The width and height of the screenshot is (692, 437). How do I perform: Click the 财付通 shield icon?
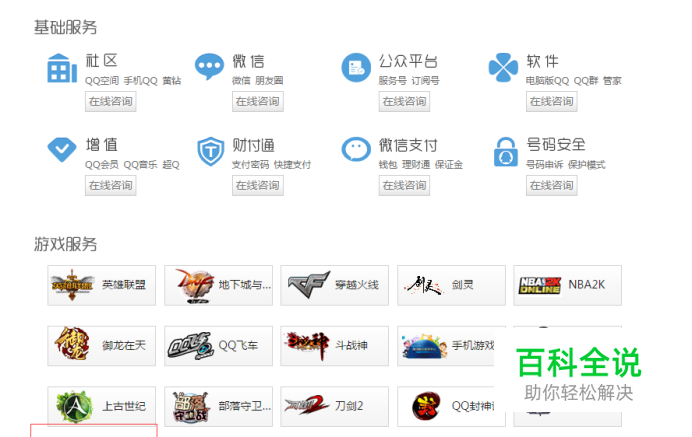(211, 151)
